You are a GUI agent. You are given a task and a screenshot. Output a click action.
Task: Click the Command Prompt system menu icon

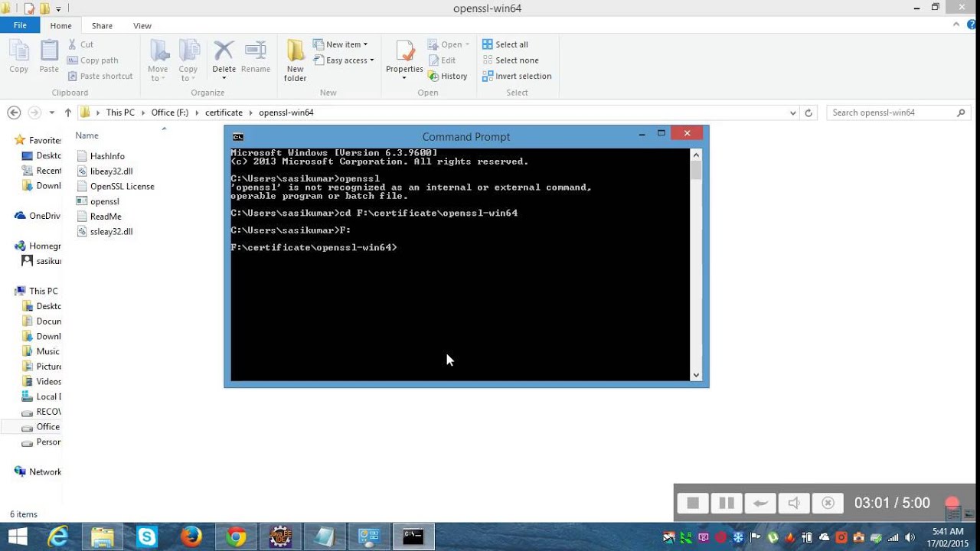[x=238, y=137]
